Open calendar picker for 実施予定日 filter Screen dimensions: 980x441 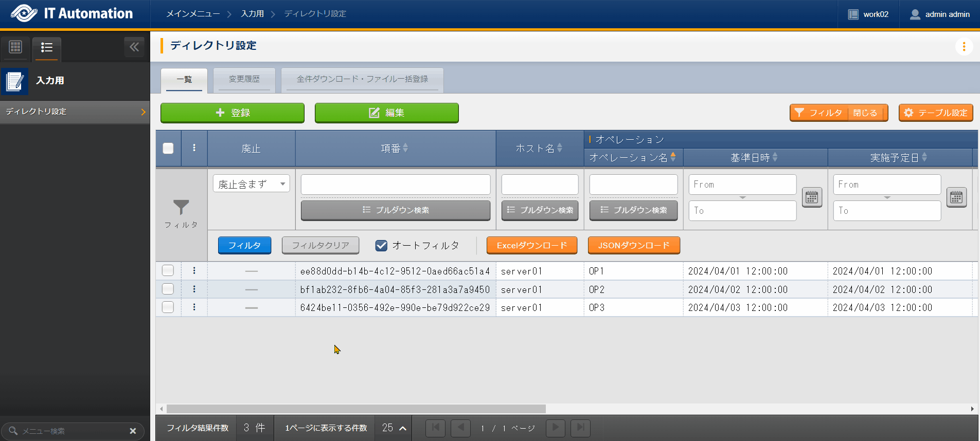[956, 197]
